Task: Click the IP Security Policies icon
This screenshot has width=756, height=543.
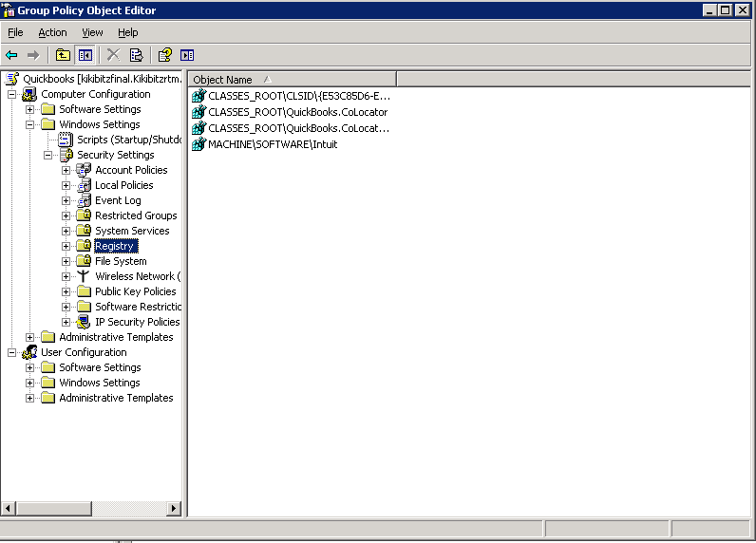Action: pyautogui.click(x=84, y=322)
